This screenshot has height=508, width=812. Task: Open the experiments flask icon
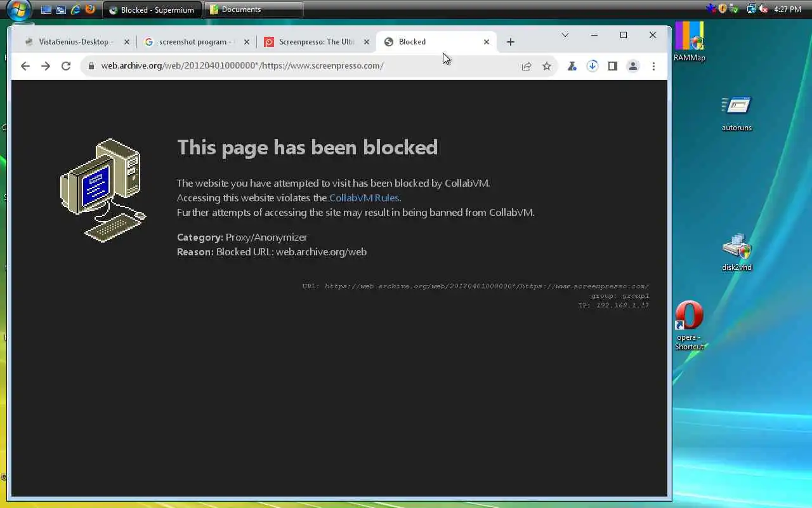tap(572, 66)
